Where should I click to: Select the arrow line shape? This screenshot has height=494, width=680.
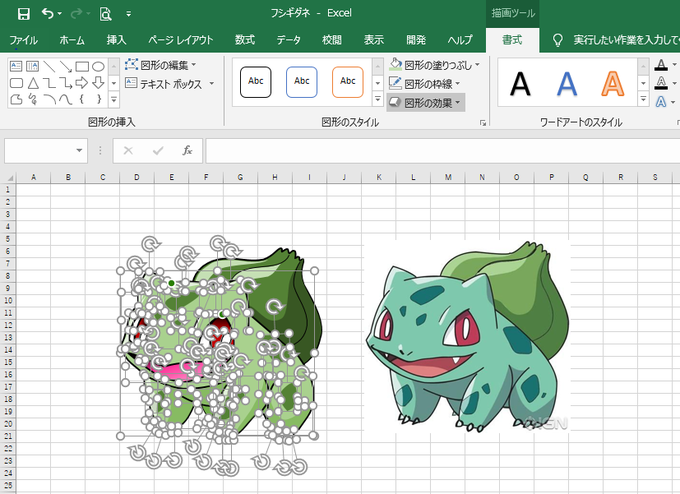pyautogui.click(x=65, y=66)
